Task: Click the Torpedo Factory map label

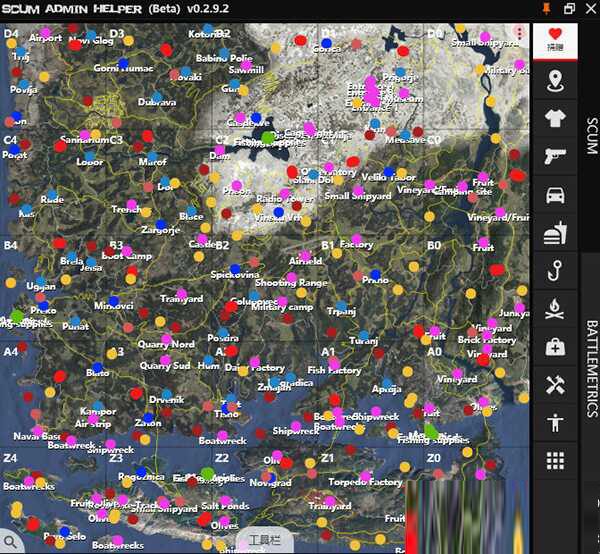Action: [x=366, y=482]
